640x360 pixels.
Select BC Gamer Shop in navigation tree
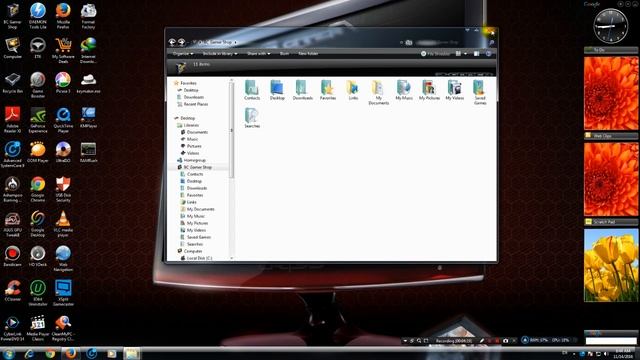point(197,167)
